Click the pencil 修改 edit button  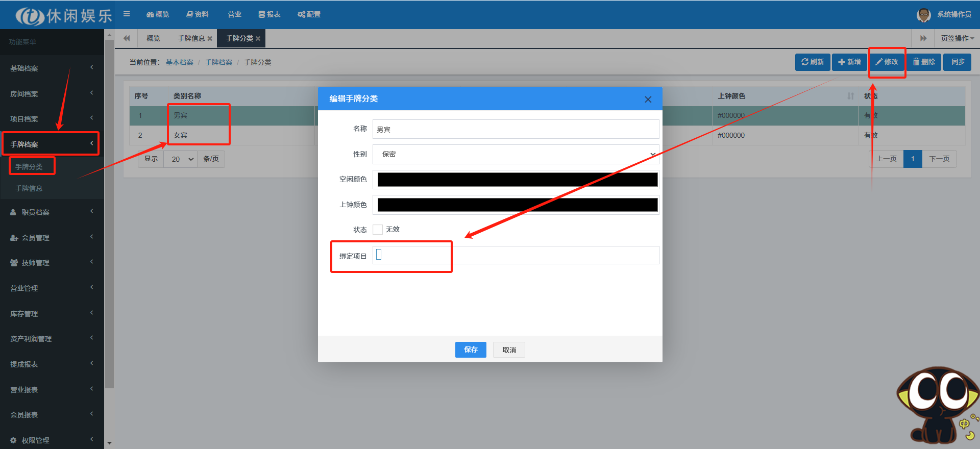click(x=887, y=62)
